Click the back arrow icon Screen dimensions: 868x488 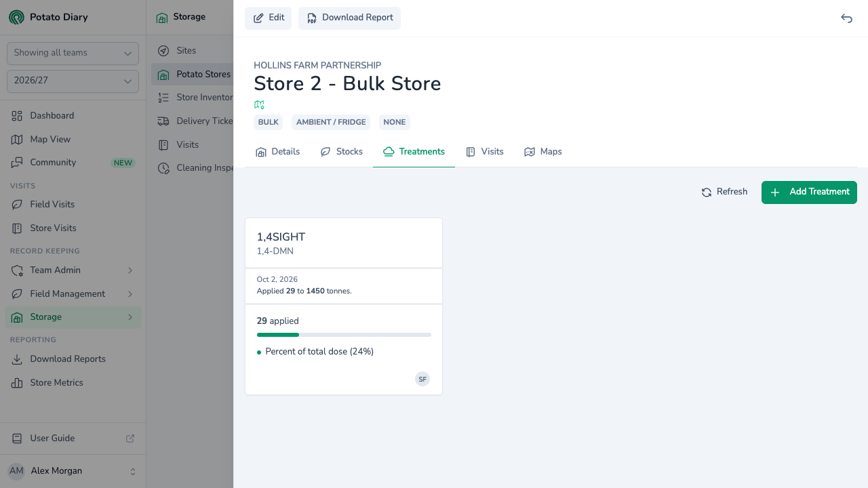coord(846,18)
